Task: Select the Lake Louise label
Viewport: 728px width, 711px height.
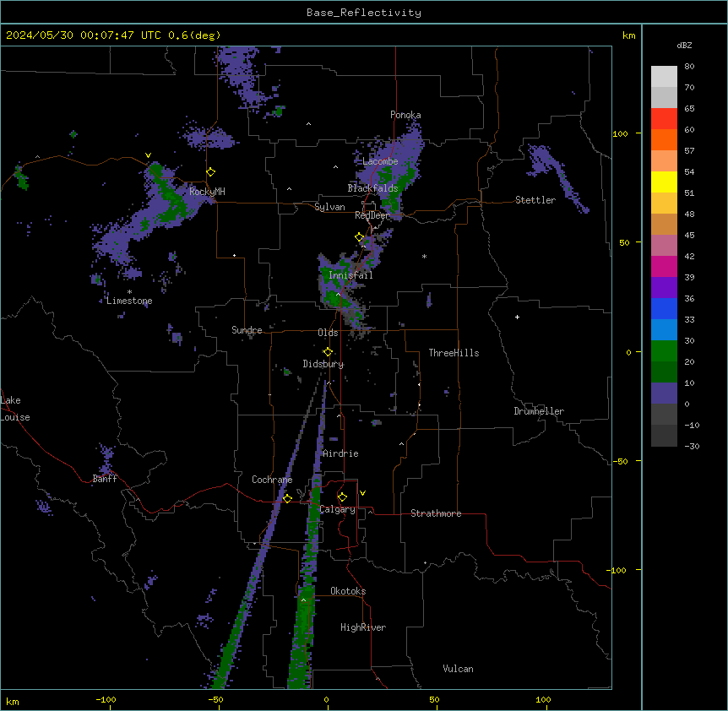Action: click(x=15, y=409)
